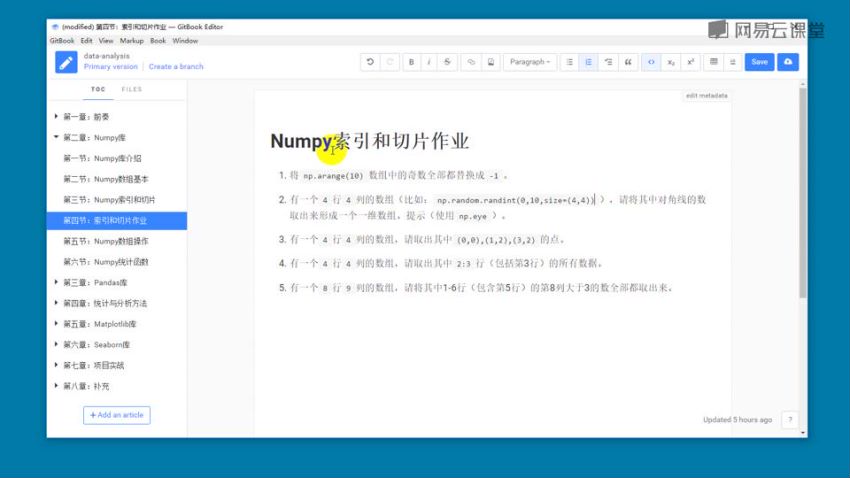The width and height of the screenshot is (850, 478).
Task: Click the Primary version link
Action: coord(111,67)
